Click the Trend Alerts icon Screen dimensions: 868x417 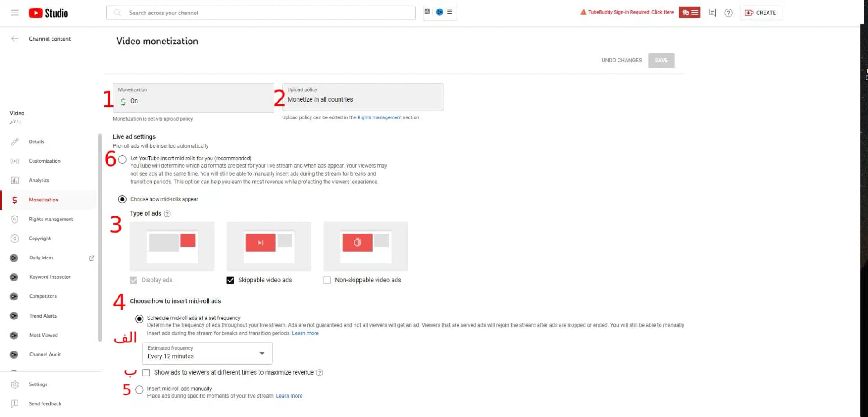tap(14, 316)
